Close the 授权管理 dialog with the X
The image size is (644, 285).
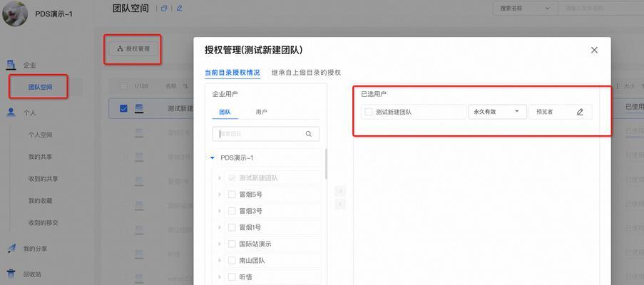point(594,50)
